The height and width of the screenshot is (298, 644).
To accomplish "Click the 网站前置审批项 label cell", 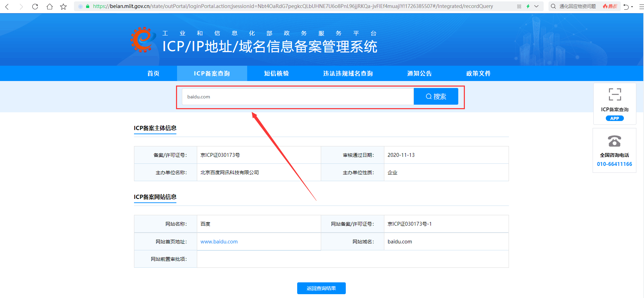I will (166, 259).
